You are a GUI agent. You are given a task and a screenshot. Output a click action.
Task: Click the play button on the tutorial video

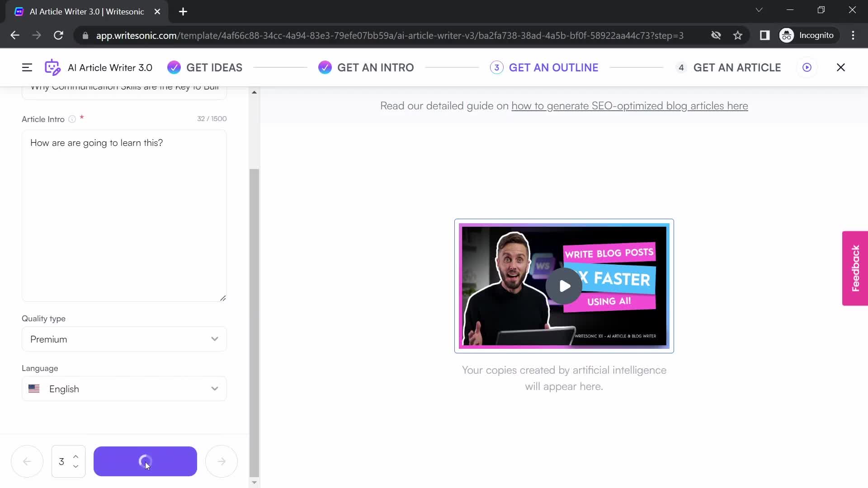click(565, 286)
